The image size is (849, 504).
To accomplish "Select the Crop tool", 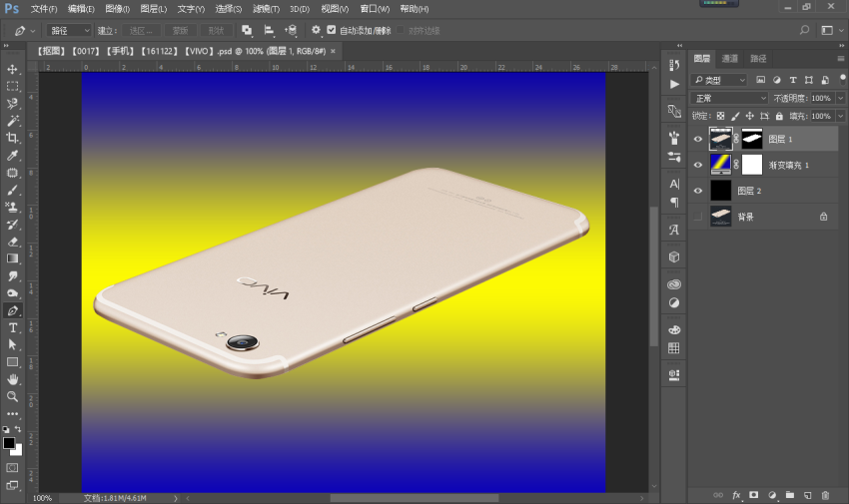I will [x=12, y=138].
